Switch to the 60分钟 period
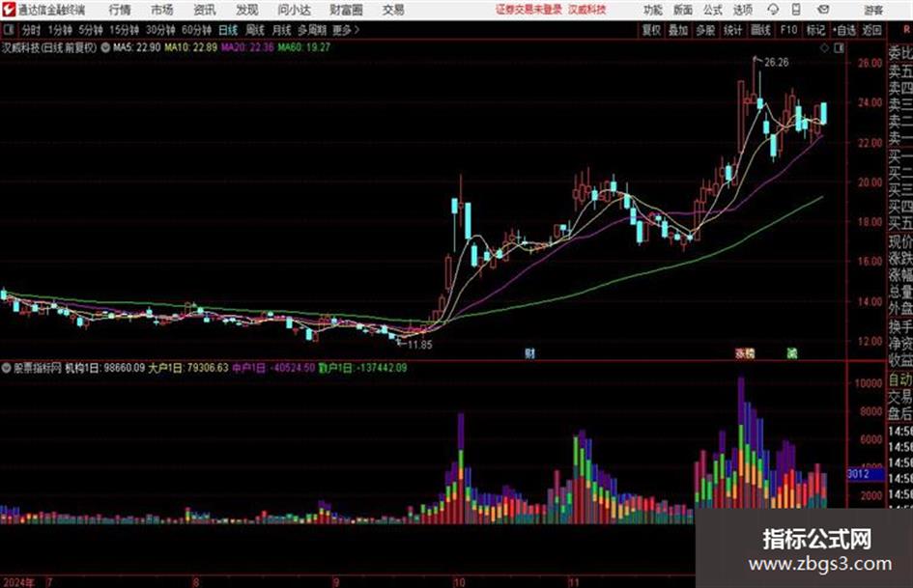 pos(196,30)
